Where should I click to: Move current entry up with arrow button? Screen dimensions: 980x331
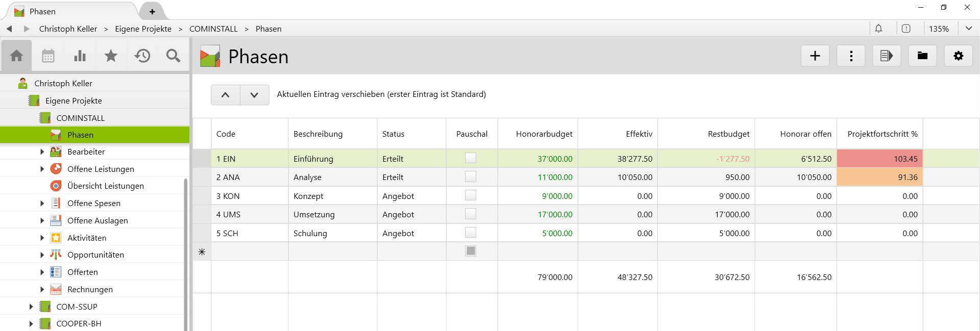pyautogui.click(x=225, y=95)
